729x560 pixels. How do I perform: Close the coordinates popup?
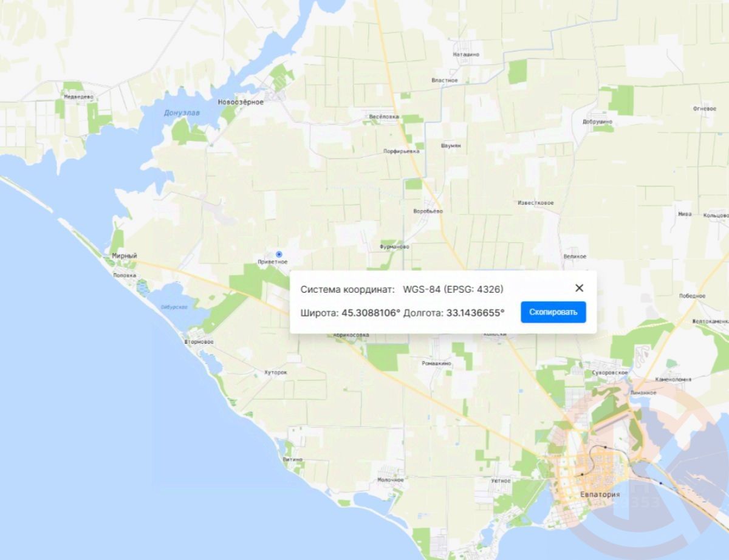[x=579, y=289]
